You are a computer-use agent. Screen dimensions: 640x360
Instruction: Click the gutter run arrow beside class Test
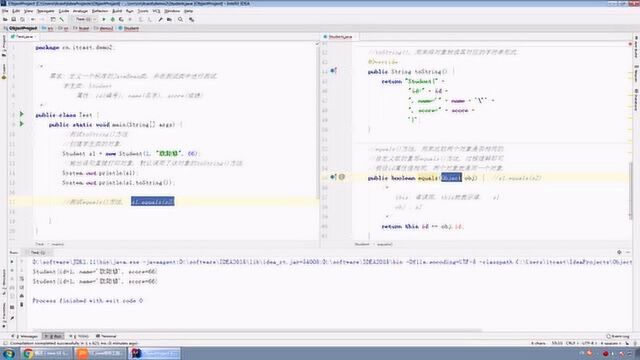22,114
